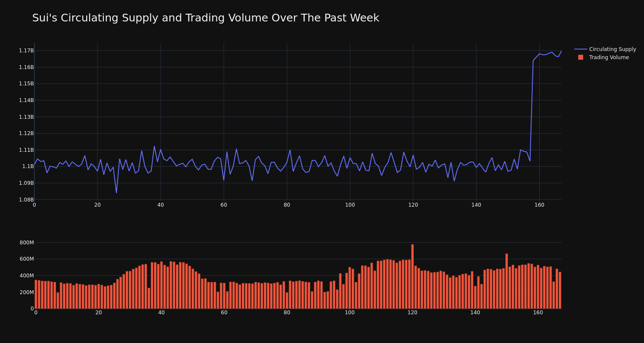This screenshot has height=343, width=644.
Task: Click x-axis label 40 on volume chart
Action: (x=161, y=313)
